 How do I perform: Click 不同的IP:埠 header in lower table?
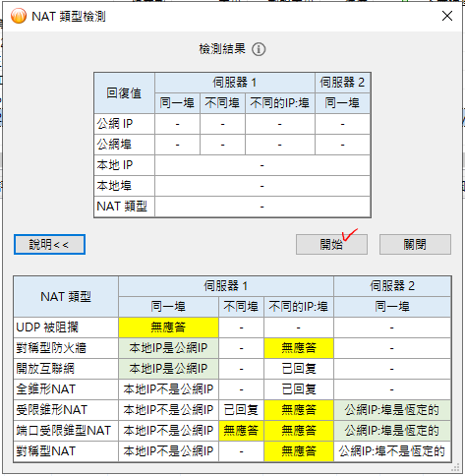point(299,307)
